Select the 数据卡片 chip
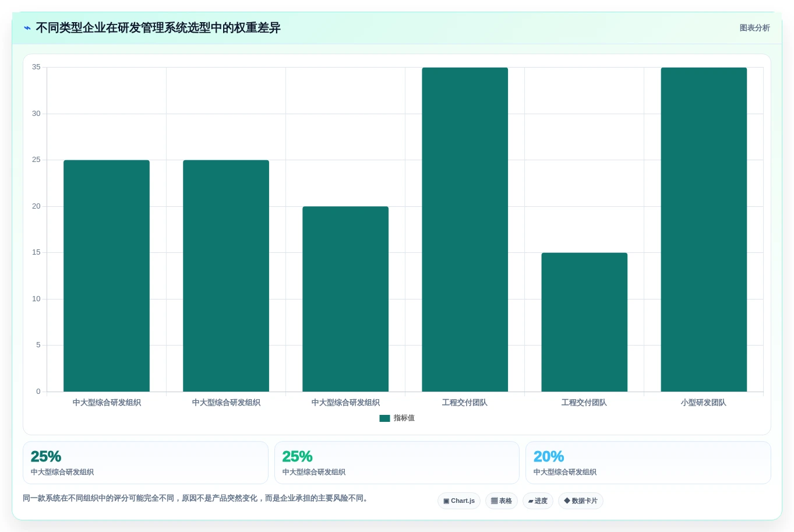This screenshot has height=532, width=794. pyautogui.click(x=581, y=501)
